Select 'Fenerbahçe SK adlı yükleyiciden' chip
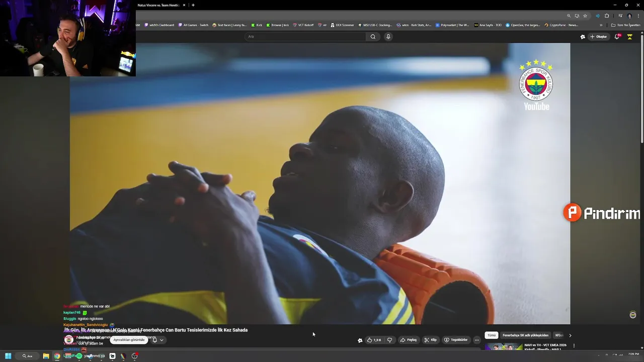The width and height of the screenshot is (644, 362). [x=525, y=335]
